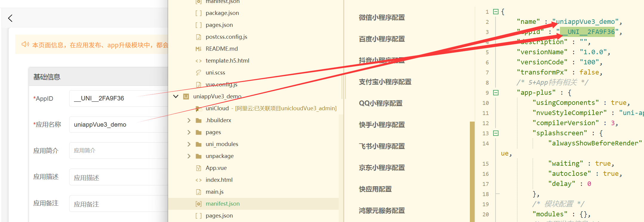Open 快应用配置 settings tab

coord(375,189)
